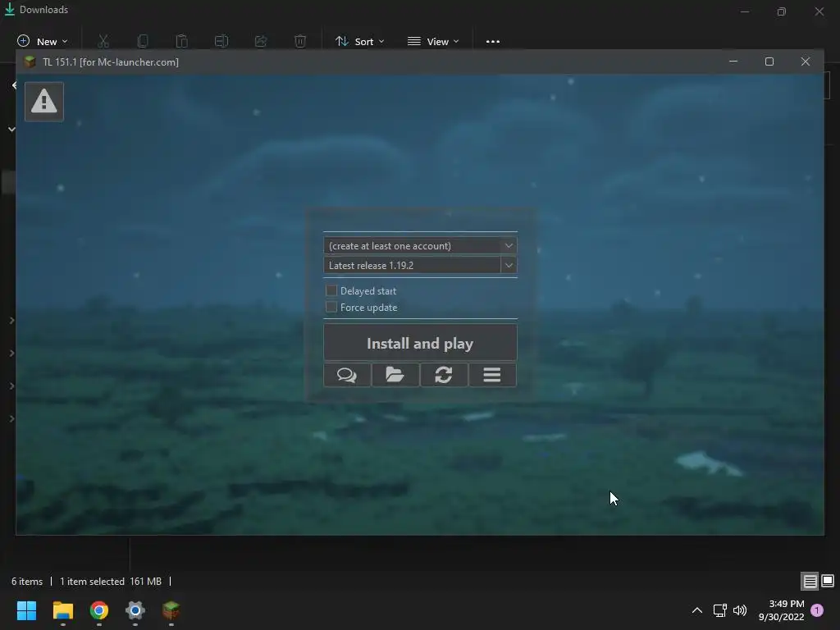This screenshot has height=630, width=840.
Task: Open the chat support button in launcher
Action: tap(347, 374)
